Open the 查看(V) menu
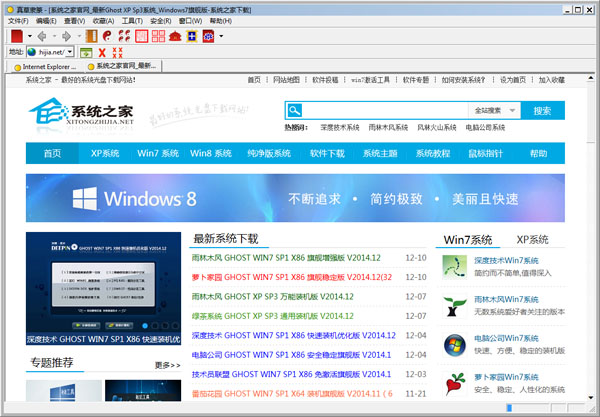 click(74, 21)
